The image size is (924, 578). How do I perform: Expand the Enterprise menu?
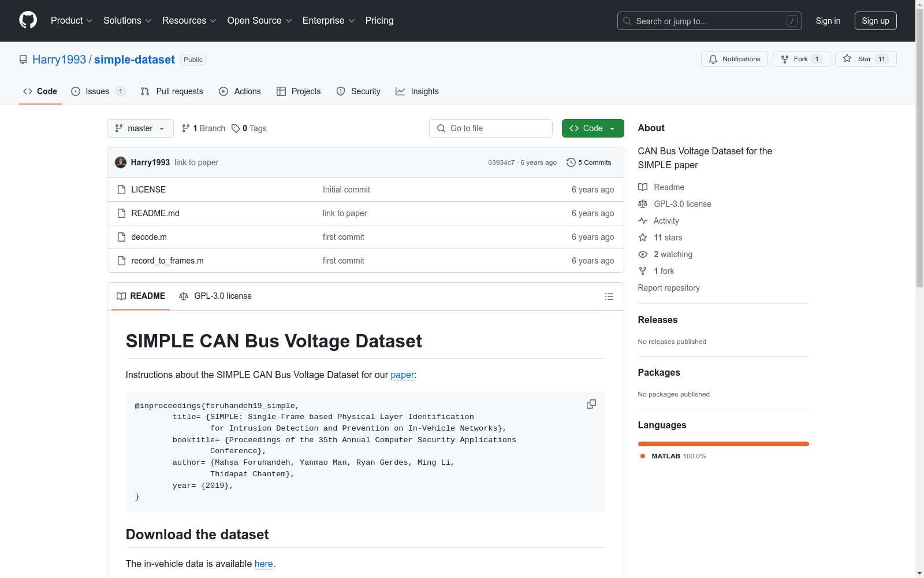(x=329, y=21)
